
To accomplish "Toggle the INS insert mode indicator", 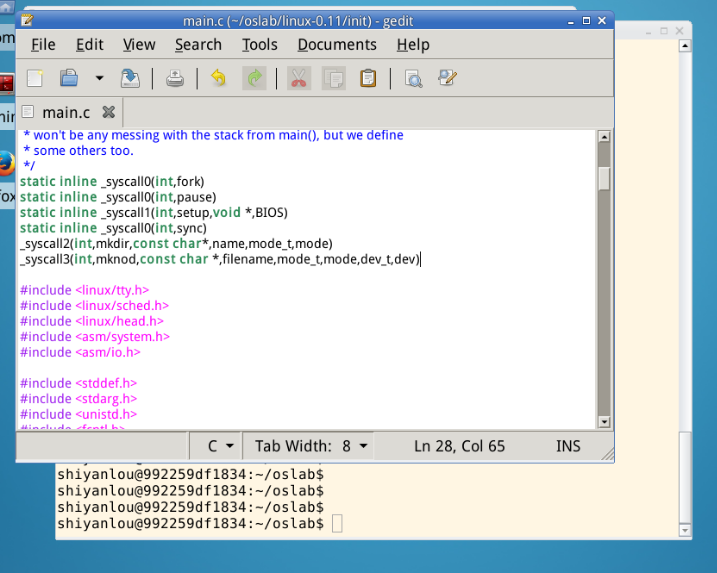I will coord(568,446).
